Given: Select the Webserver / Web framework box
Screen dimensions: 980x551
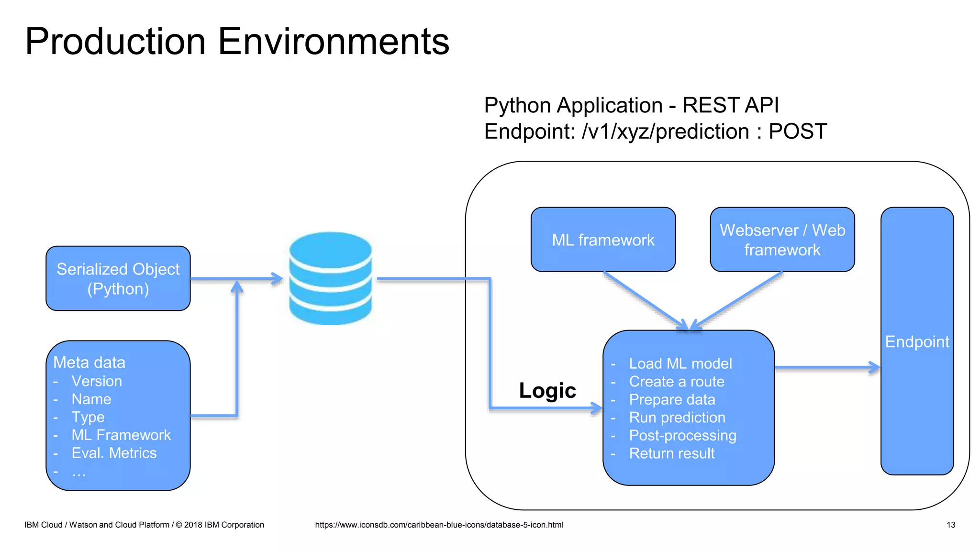Looking at the screenshot, I should click(782, 240).
